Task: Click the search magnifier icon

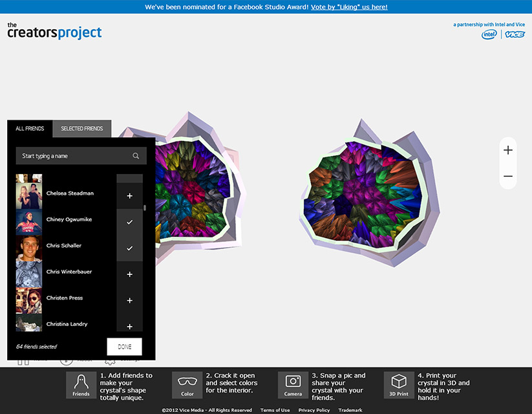Action: pos(136,156)
